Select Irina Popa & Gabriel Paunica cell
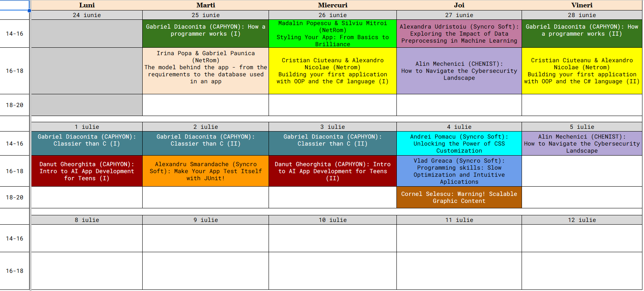The width and height of the screenshot is (644, 291). point(206,71)
